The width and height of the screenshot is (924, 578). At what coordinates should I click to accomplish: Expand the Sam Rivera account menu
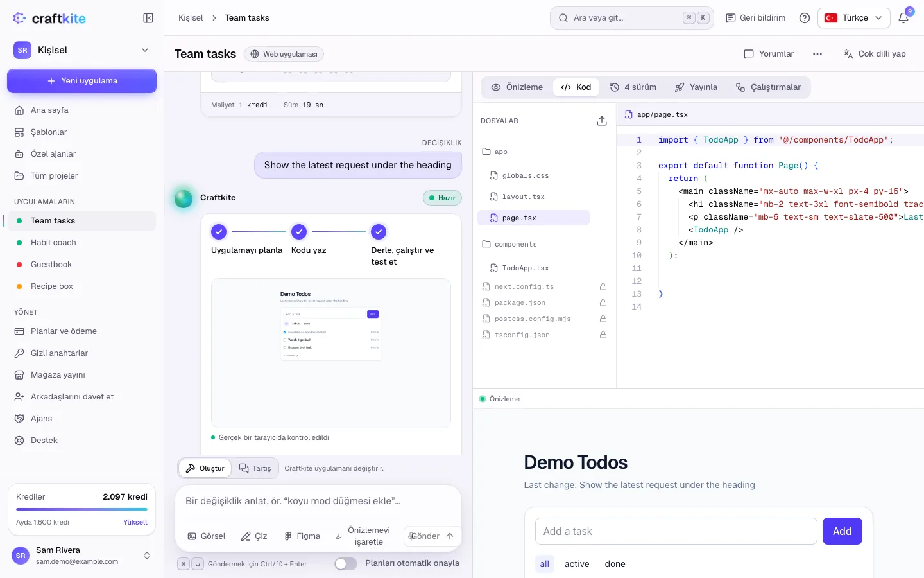point(81,556)
